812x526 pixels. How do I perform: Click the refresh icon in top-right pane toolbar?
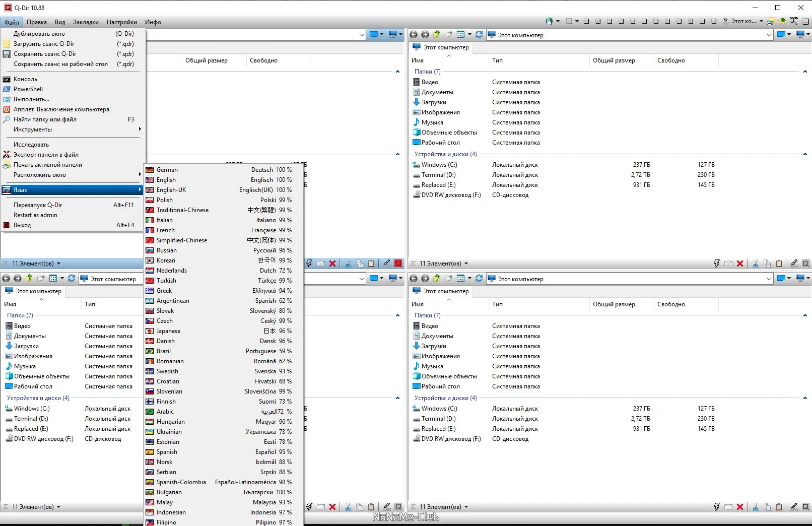click(479, 35)
